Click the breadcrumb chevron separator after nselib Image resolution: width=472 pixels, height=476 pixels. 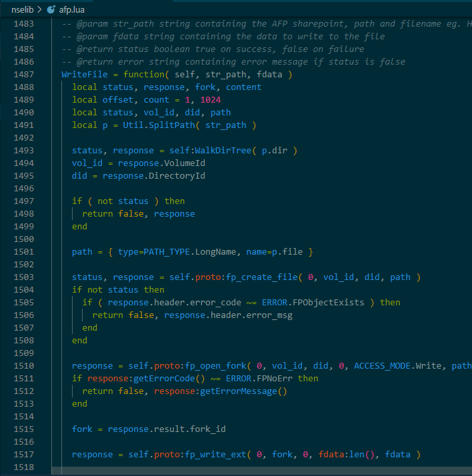[40, 10]
